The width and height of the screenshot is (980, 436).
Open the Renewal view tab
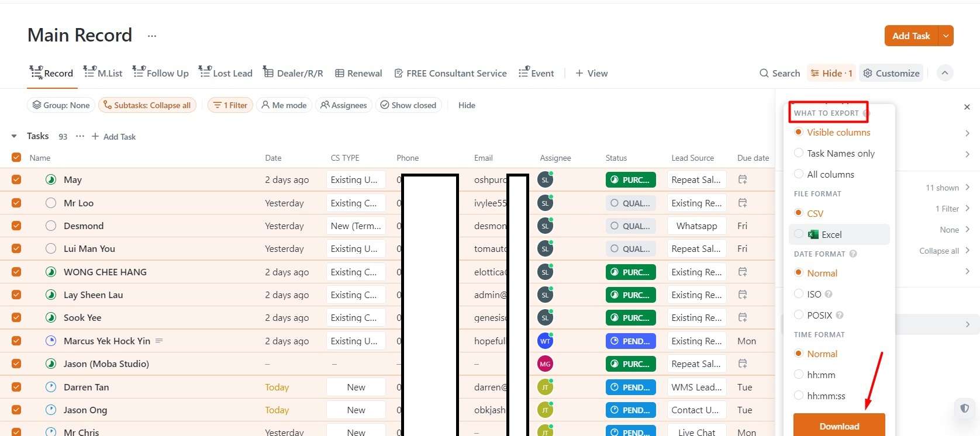tap(358, 73)
